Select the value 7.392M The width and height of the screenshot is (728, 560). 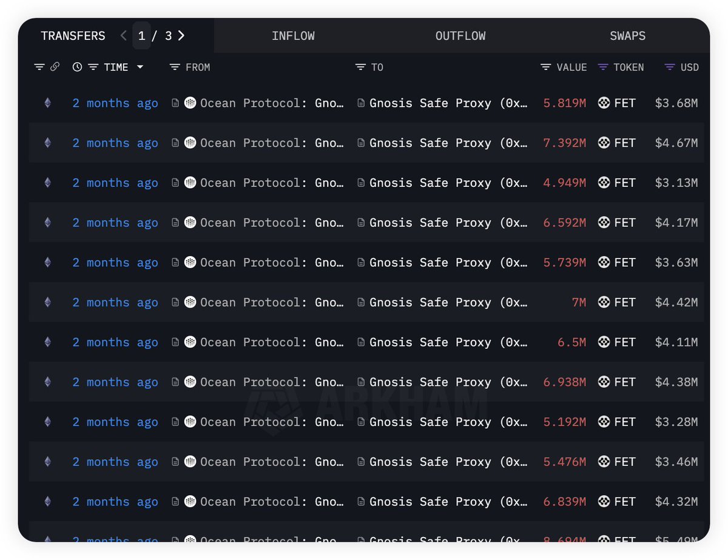coord(565,143)
